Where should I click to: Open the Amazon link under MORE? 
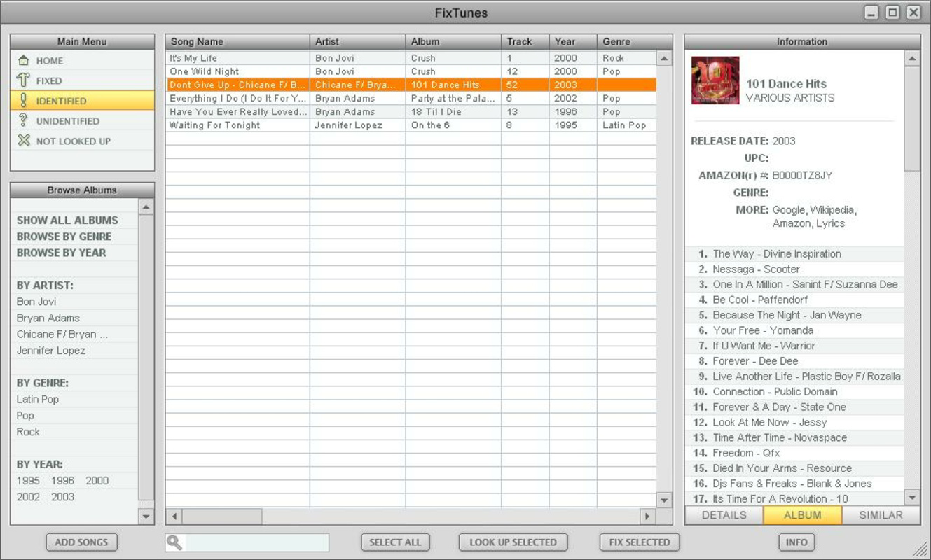tap(792, 224)
